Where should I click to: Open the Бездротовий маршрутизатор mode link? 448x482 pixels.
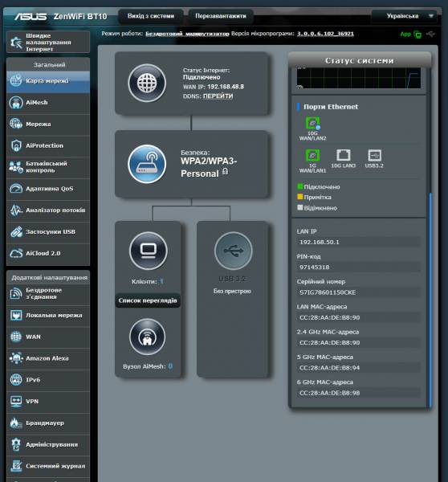[187, 34]
